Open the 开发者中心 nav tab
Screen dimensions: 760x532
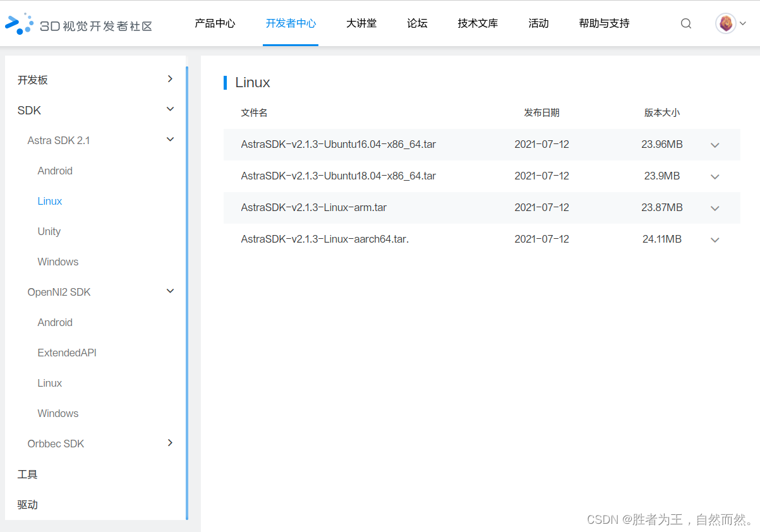click(x=291, y=23)
